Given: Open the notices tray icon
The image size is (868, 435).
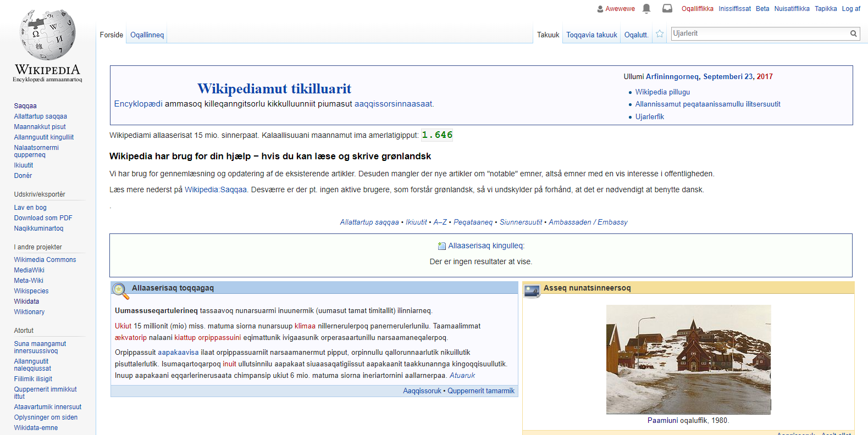Looking at the screenshot, I should click(x=667, y=8).
